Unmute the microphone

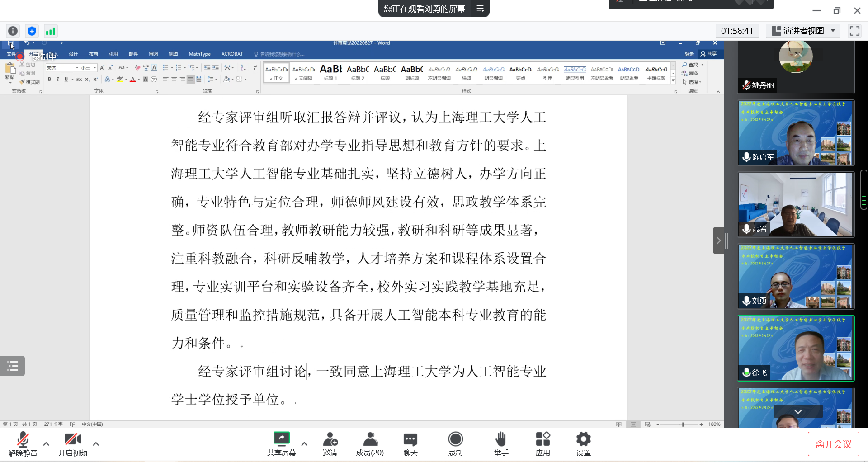pyautogui.click(x=23, y=443)
